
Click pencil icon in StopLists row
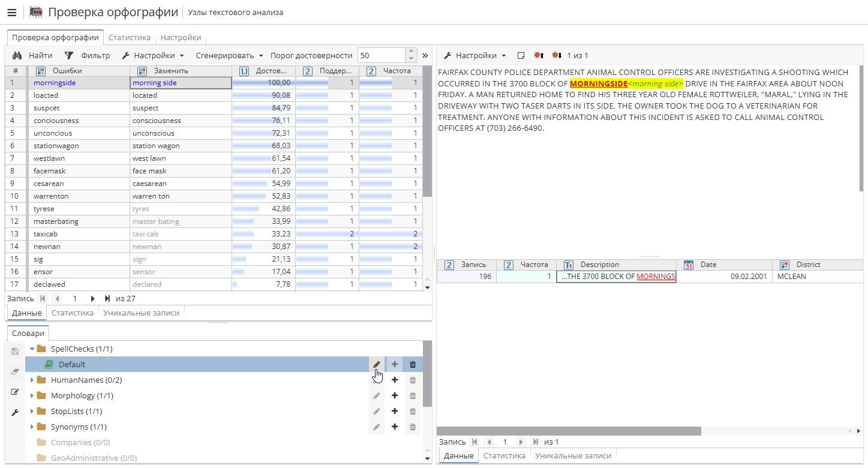coord(377,411)
